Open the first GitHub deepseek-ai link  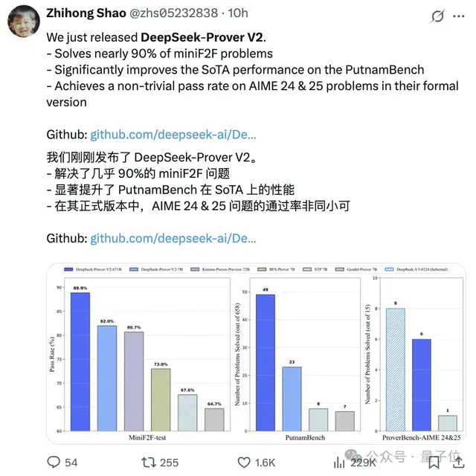pos(173,135)
